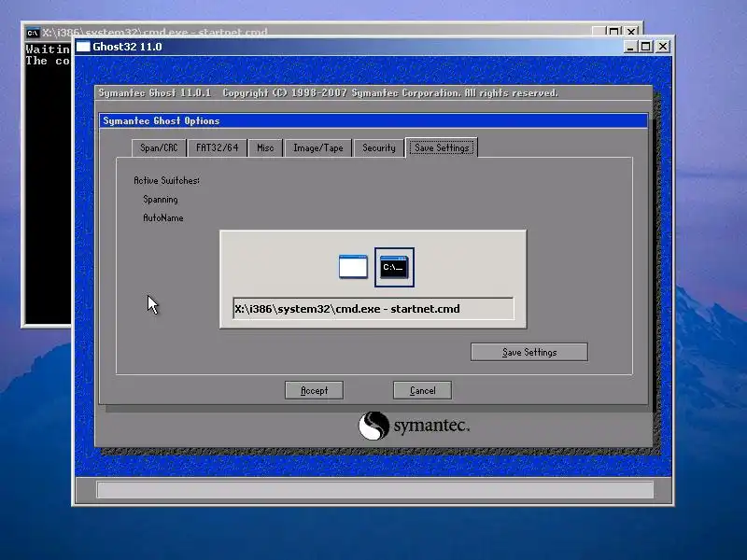
Task: Click the Accept button
Action: point(314,390)
